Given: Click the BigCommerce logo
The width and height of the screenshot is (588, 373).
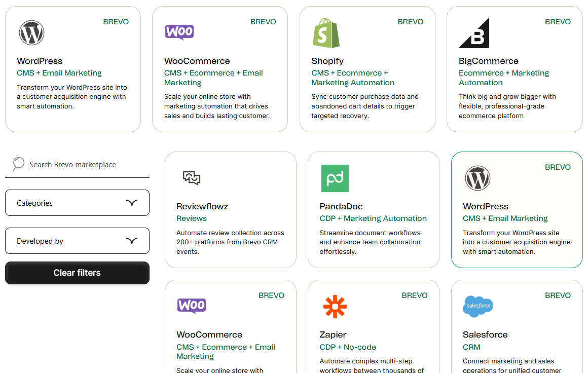Looking at the screenshot, I should click(474, 33).
